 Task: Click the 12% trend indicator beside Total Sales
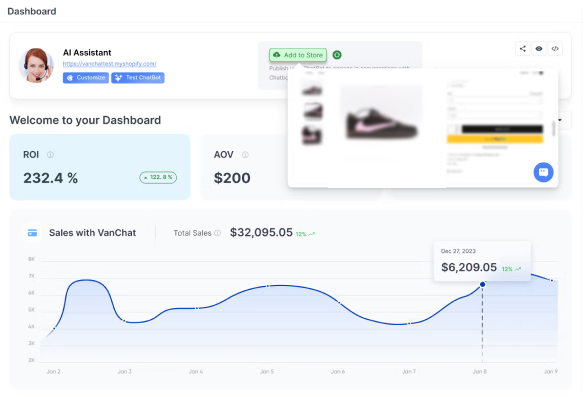tap(305, 234)
